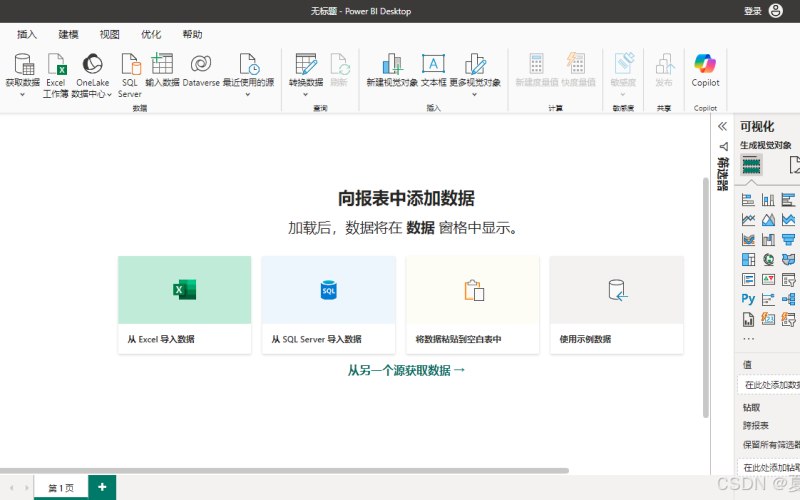Click the 钻取 drill-through field well
The image size is (800, 500).
(768, 467)
